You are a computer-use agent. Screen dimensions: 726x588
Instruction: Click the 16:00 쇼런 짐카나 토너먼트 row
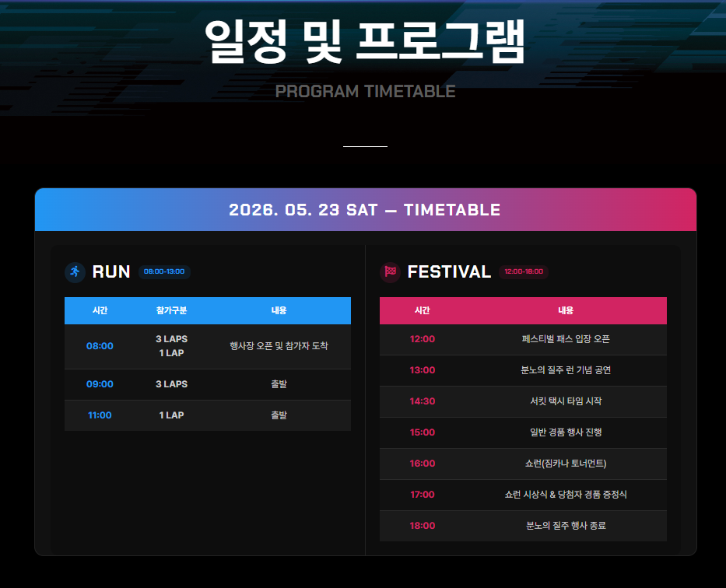(523, 464)
